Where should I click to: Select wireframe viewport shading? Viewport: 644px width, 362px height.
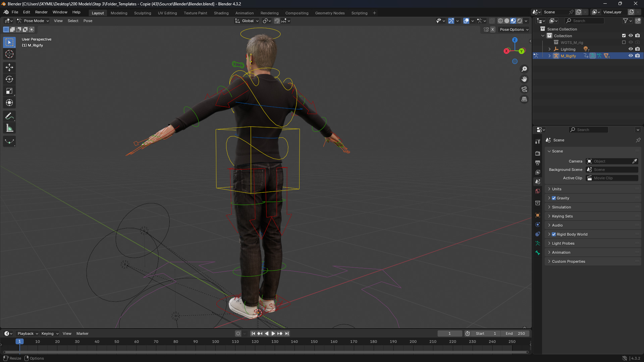(x=500, y=21)
